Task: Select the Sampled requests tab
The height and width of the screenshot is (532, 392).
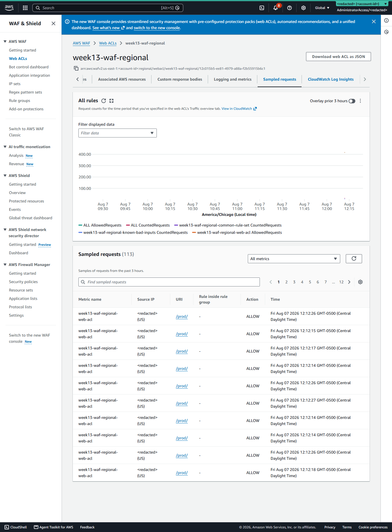Action: pyautogui.click(x=279, y=79)
